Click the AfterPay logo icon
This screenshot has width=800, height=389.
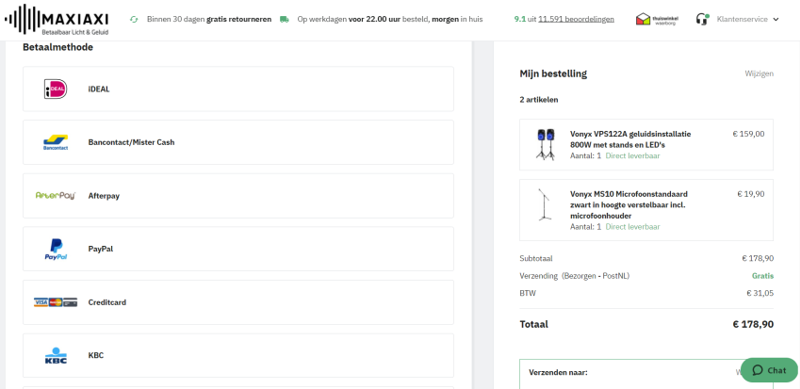(x=55, y=196)
